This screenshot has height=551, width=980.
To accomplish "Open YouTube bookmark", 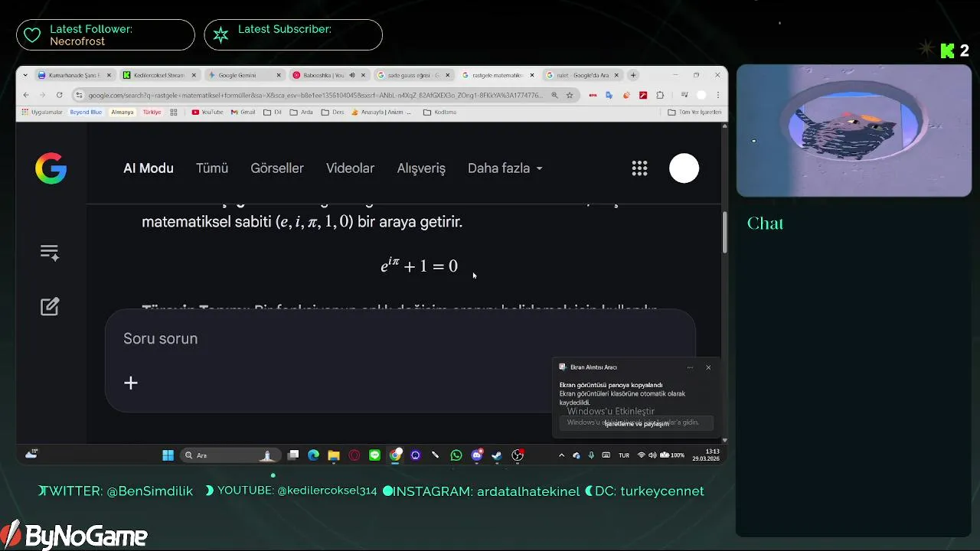I will [x=207, y=112].
